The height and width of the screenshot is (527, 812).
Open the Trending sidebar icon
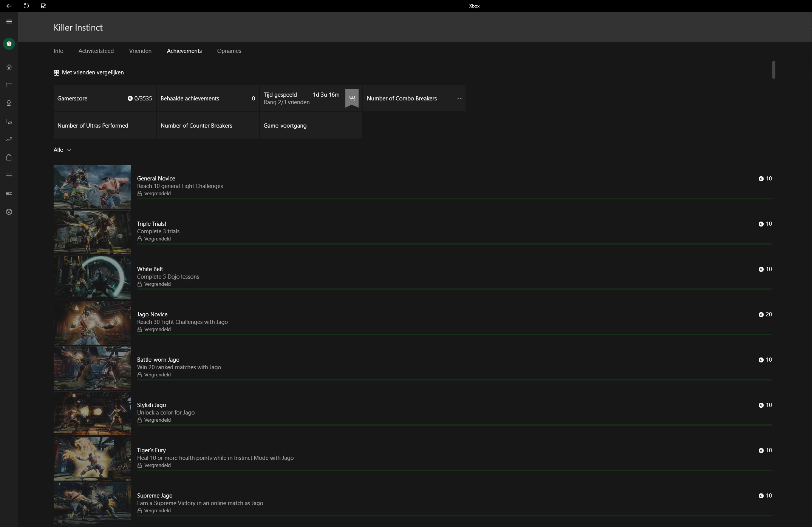coord(9,139)
